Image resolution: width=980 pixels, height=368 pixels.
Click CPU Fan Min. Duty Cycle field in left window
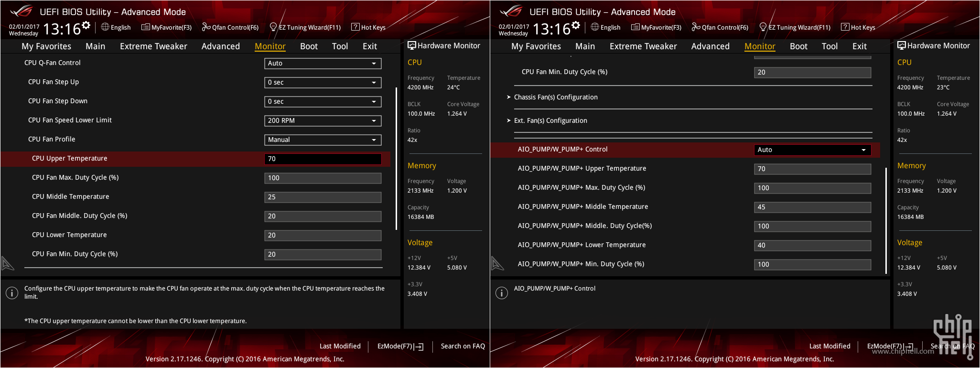click(x=323, y=254)
